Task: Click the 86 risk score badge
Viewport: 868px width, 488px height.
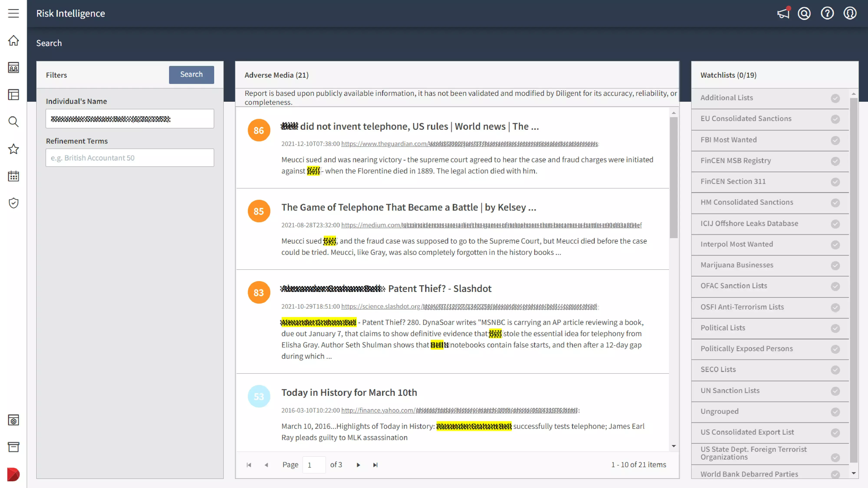Action: point(259,130)
